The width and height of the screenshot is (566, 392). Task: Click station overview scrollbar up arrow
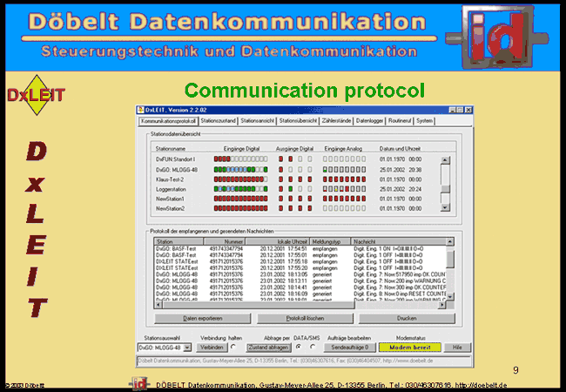(446, 160)
